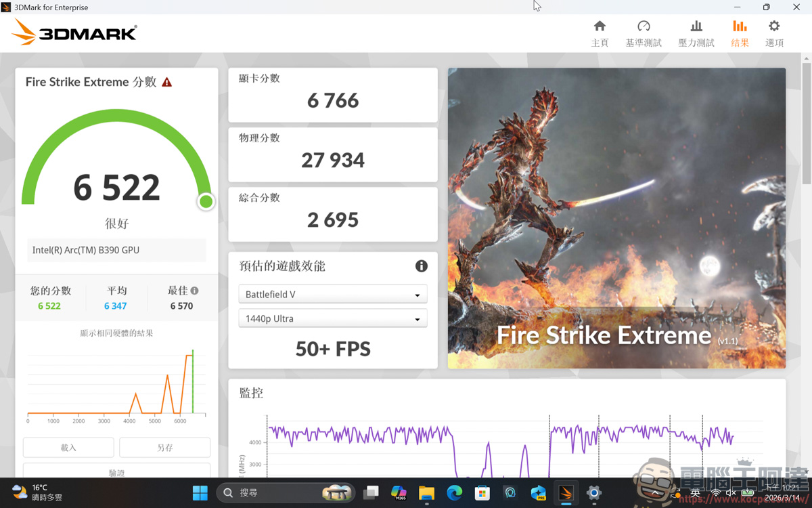Open the 1440p Ultra preset dropdown
This screenshot has height=508, width=812.
pyautogui.click(x=332, y=318)
